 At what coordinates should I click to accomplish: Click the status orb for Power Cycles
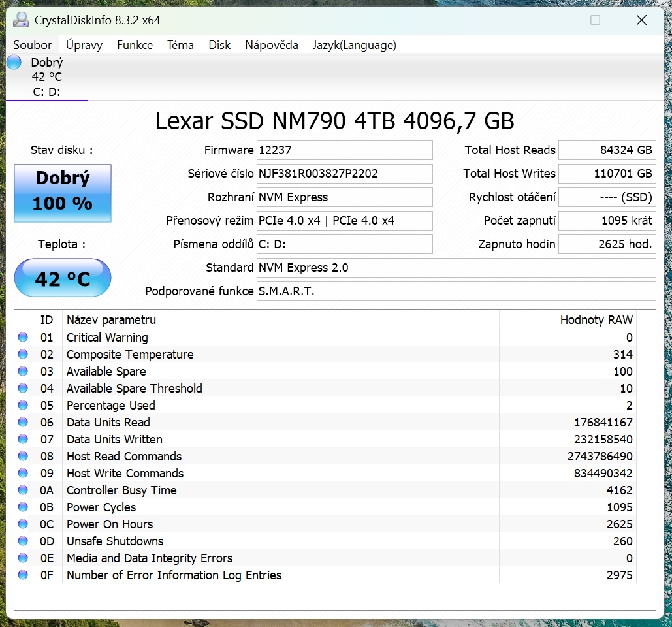(23, 507)
